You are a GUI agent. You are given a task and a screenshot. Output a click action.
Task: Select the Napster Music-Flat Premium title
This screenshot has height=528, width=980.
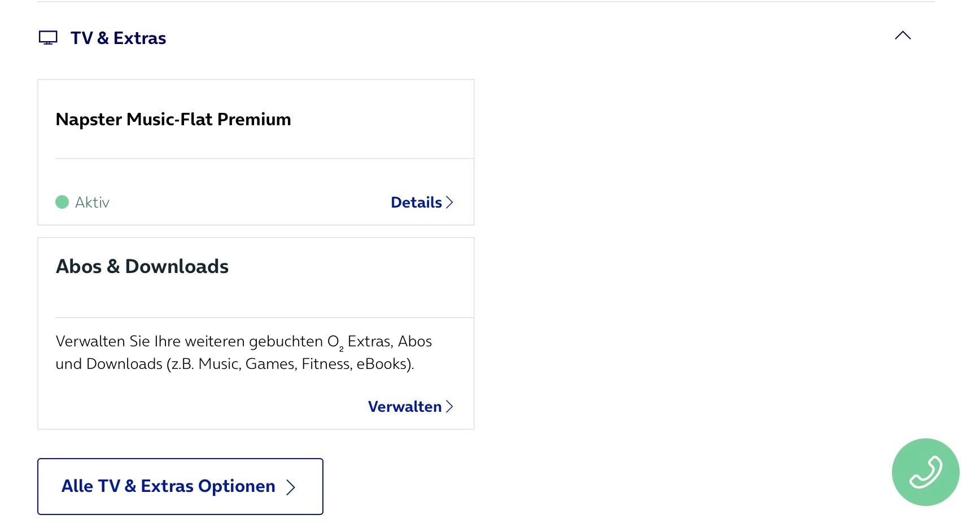pyautogui.click(x=173, y=120)
